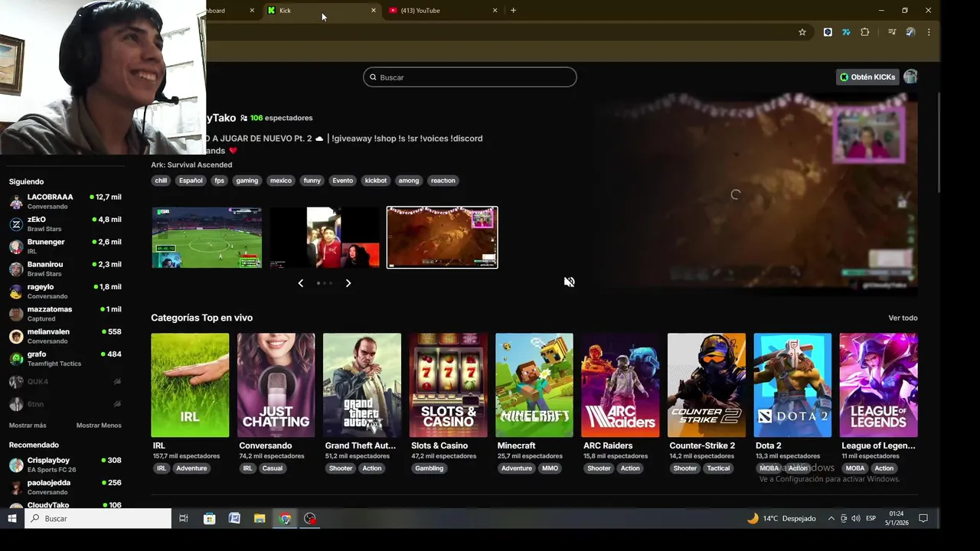Open the Slots & Casino category card
The image size is (980, 551).
coord(448,385)
